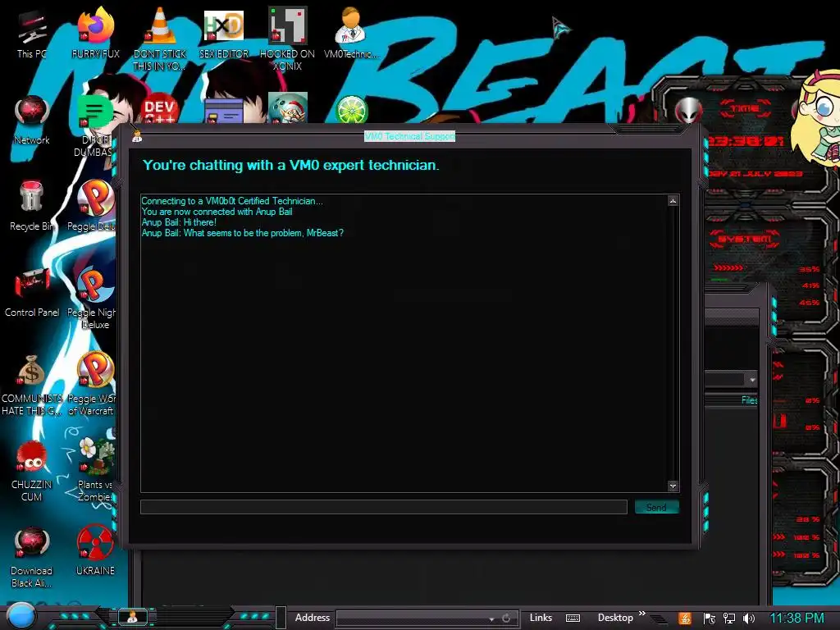Viewport: 840px width, 630px height.
Task: Click the "Anup Bail: Hi there!" chat line
Action: point(179,222)
